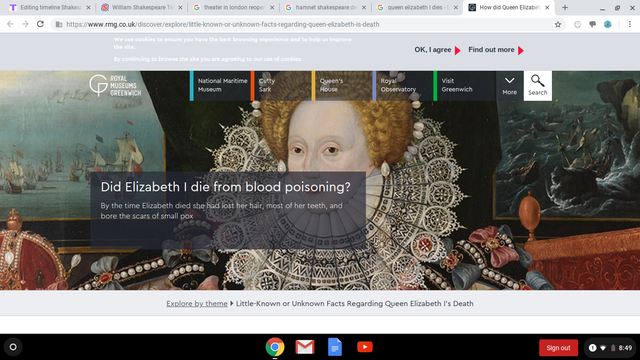Open Royal Museums Greenwich logo home link
This screenshot has width=640, height=360.
115,86
